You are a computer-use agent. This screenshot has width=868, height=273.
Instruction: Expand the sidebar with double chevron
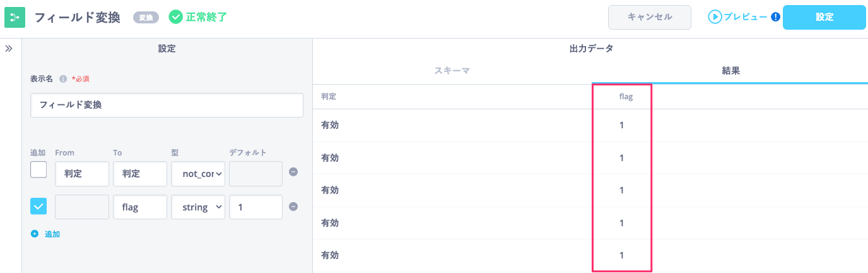[x=9, y=48]
